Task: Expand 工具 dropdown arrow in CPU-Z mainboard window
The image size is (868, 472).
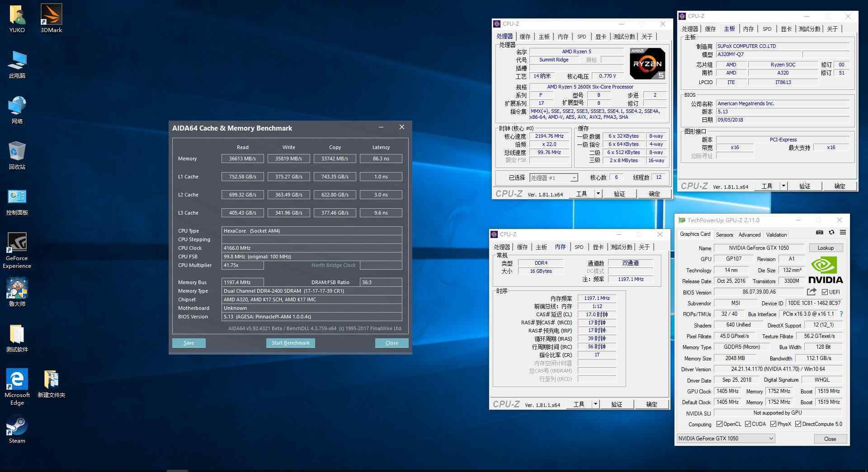Action: tap(783, 186)
